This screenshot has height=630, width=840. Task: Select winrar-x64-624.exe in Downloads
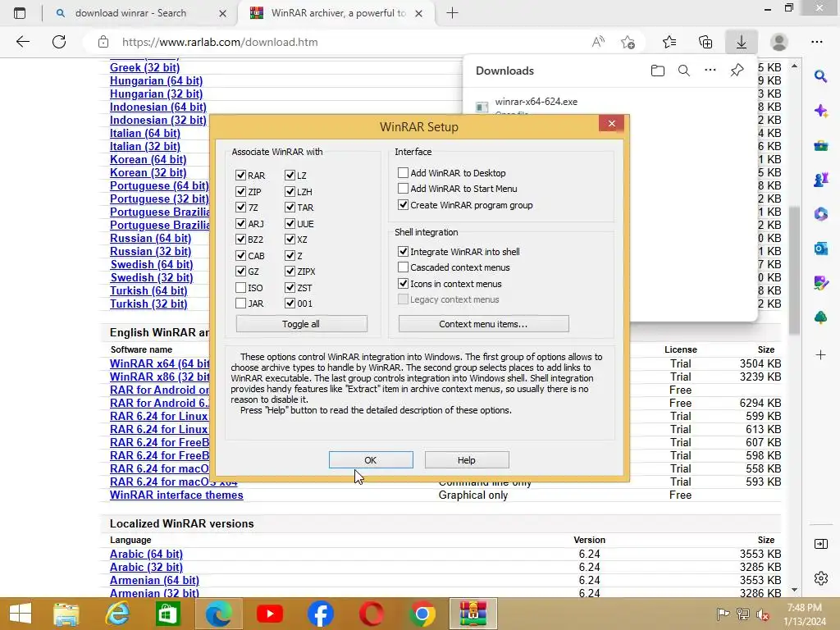click(536, 102)
